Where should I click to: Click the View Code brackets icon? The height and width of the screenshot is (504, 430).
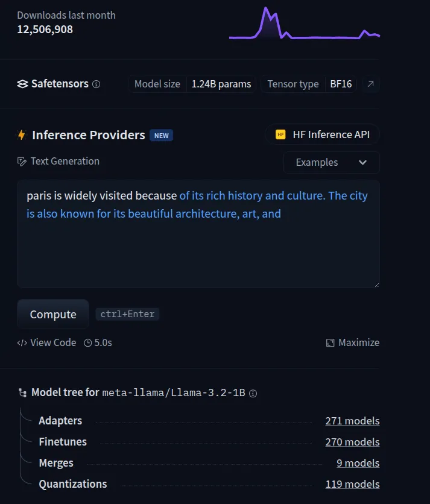point(22,343)
